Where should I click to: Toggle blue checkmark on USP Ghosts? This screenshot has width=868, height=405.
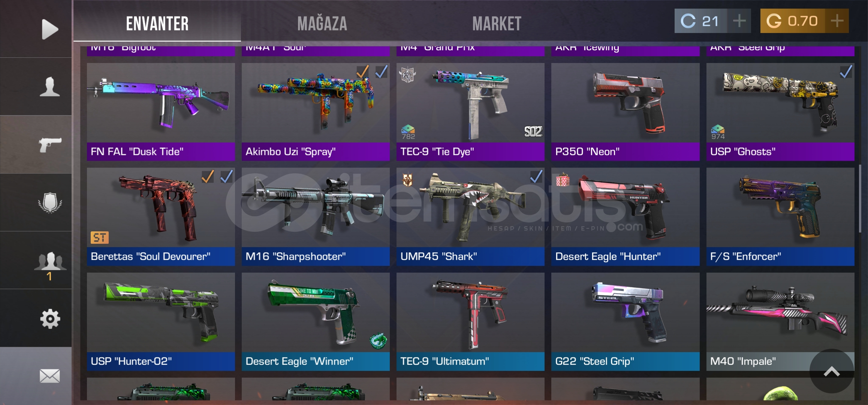[846, 71]
